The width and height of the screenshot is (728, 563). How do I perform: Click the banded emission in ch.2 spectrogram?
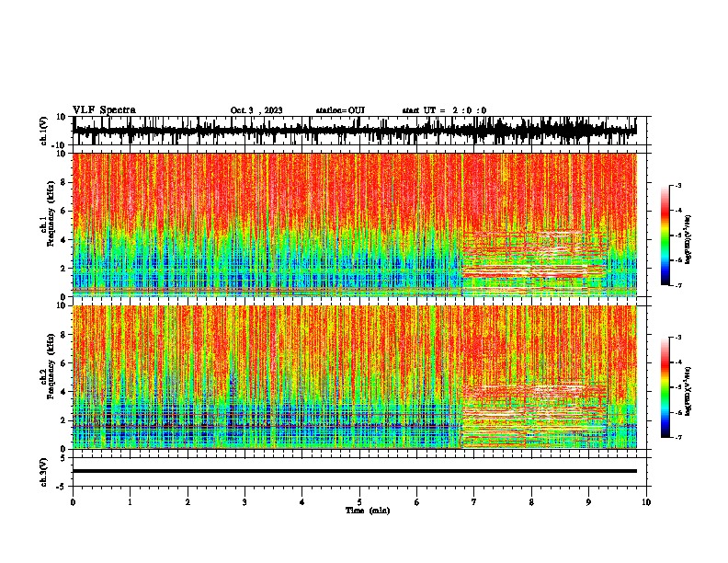pos(534,416)
